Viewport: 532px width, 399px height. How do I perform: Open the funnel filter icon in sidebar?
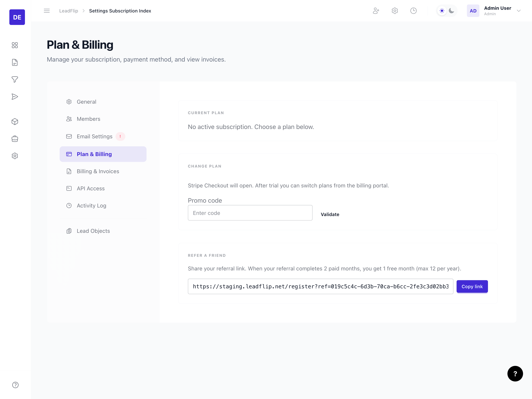15,79
